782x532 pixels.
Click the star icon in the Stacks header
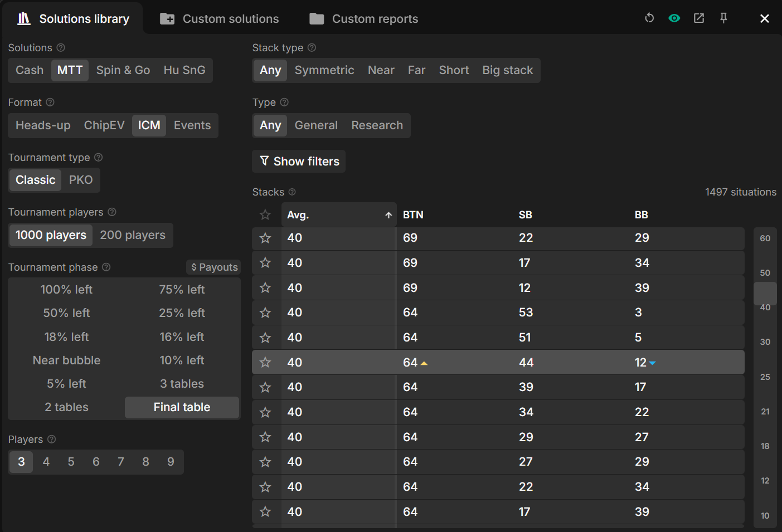(x=265, y=215)
